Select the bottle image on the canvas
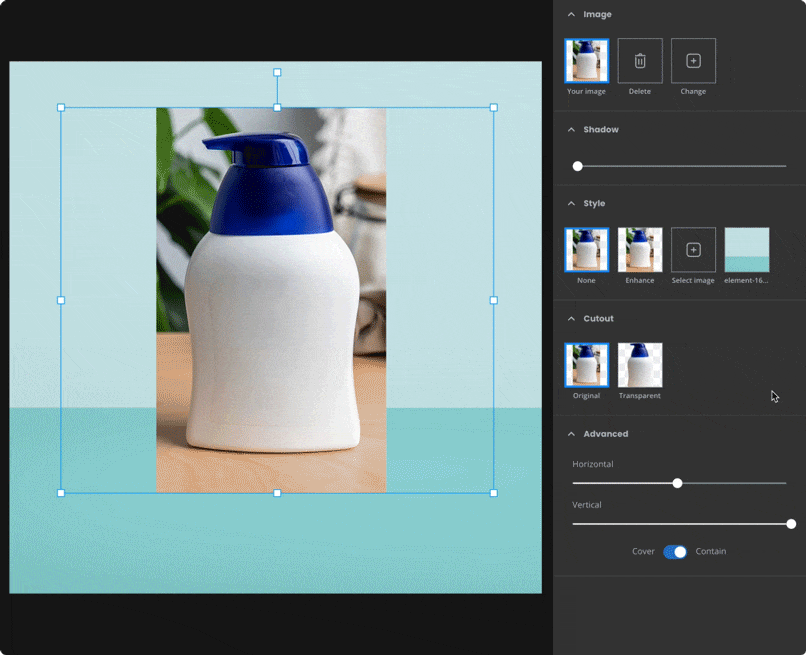The image size is (806, 655). point(277,300)
